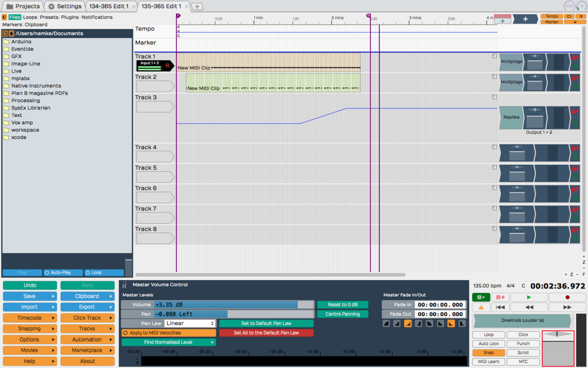Click the large plus add-plugin arrow button
The image size is (588, 368).
coord(525,19)
